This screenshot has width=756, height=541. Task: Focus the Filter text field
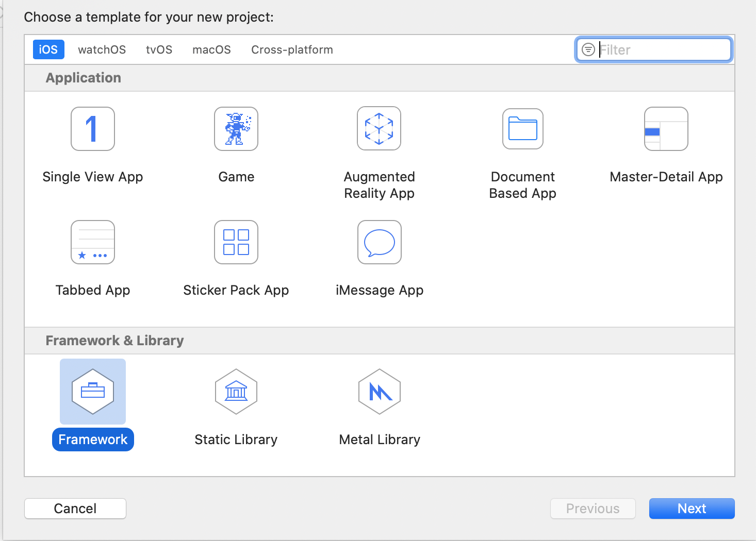tap(654, 49)
